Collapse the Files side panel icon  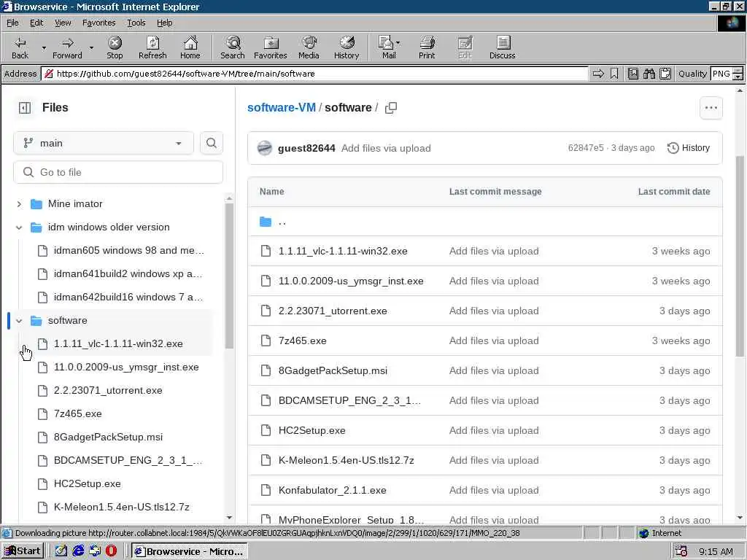pos(25,108)
